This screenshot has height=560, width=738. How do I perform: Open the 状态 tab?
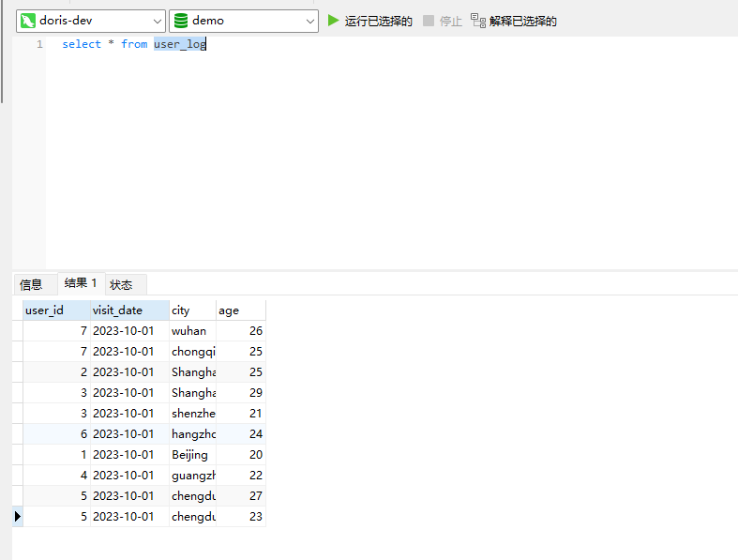[121, 284]
